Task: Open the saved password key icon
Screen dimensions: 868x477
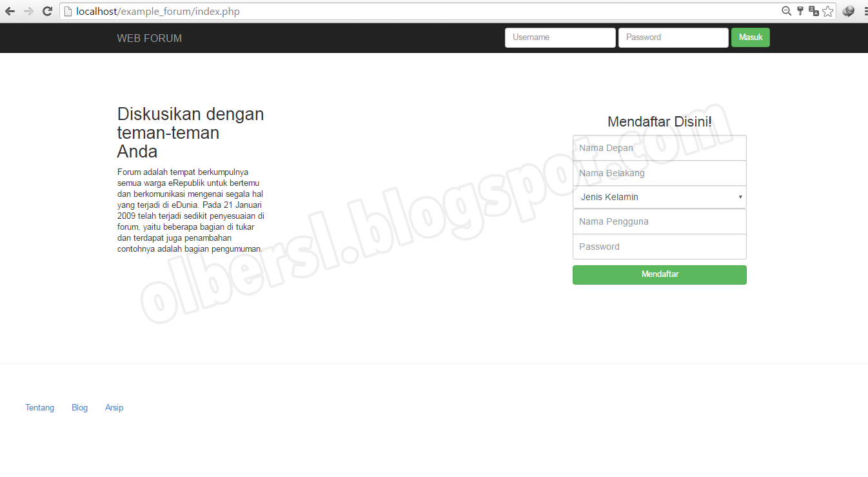Action: point(800,11)
